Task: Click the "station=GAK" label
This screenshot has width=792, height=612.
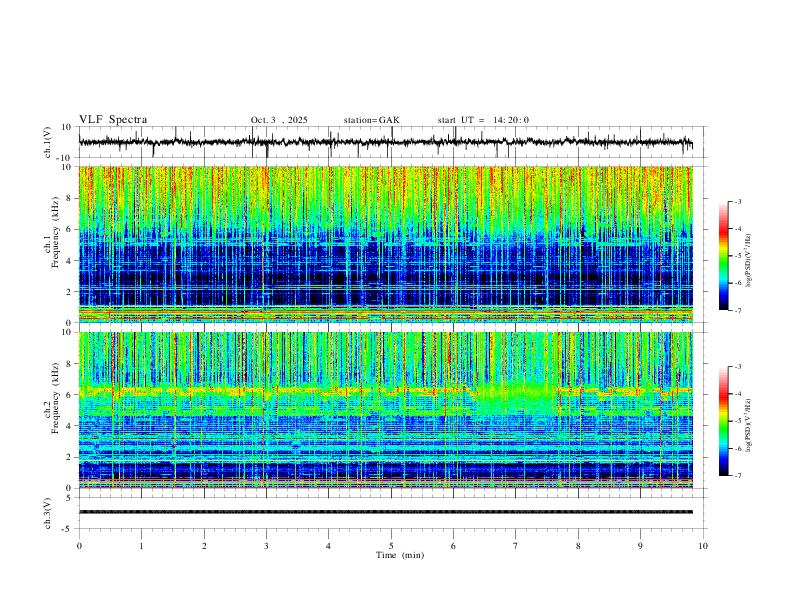Action: [371, 120]
